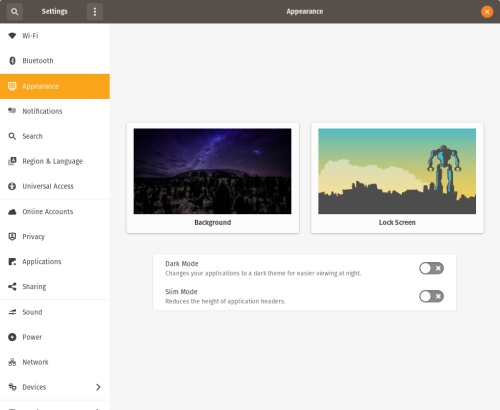Open the three-dot settings menu
The image size is (500, 410).
95,12
